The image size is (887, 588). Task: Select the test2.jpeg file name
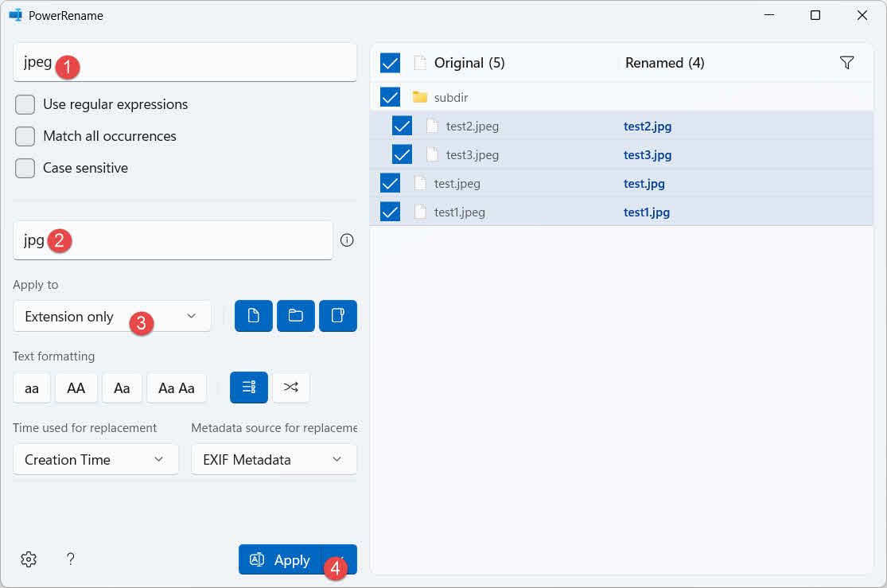click(473, 127)
